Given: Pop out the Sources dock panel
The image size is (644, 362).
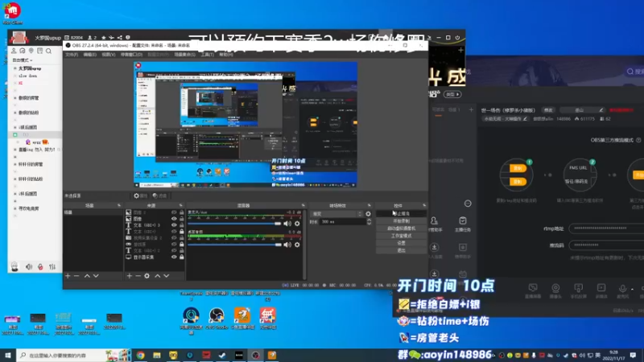Looking at the screenshot, I should tap(180, 205).
